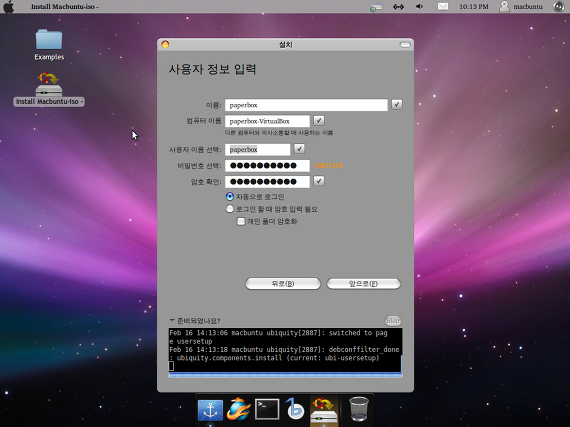Image resolution: width=570 pixels, height=427 pixels.
Task: Open the Trash in the dock
Action: pos(359,409)
